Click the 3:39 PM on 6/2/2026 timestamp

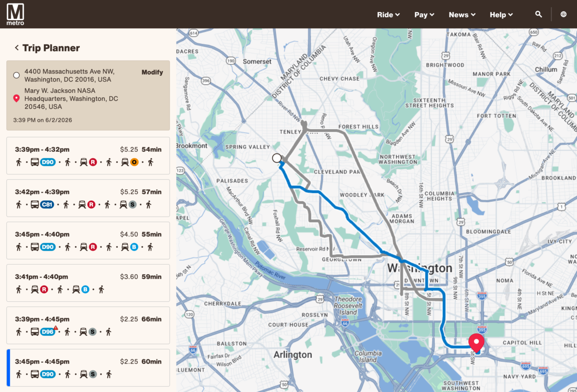(x=42, y=120)
